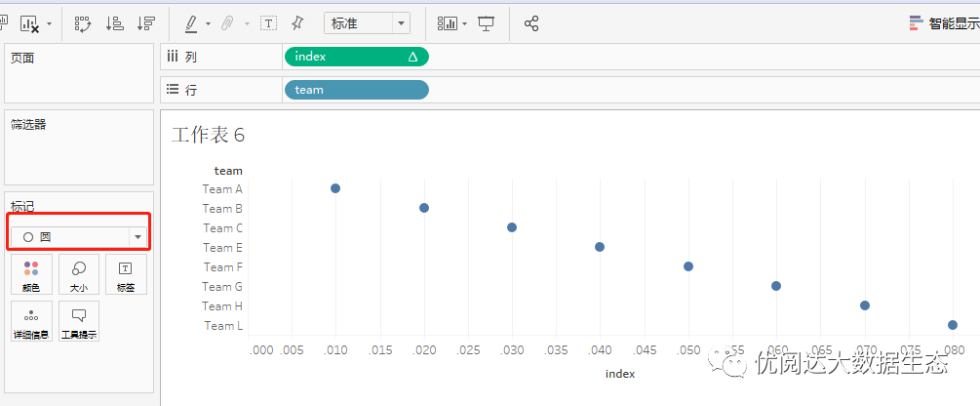This screenshot has height=406, width=980.
Task: Open the 圆 mark type dropdown
Action: tap(79, 237)
